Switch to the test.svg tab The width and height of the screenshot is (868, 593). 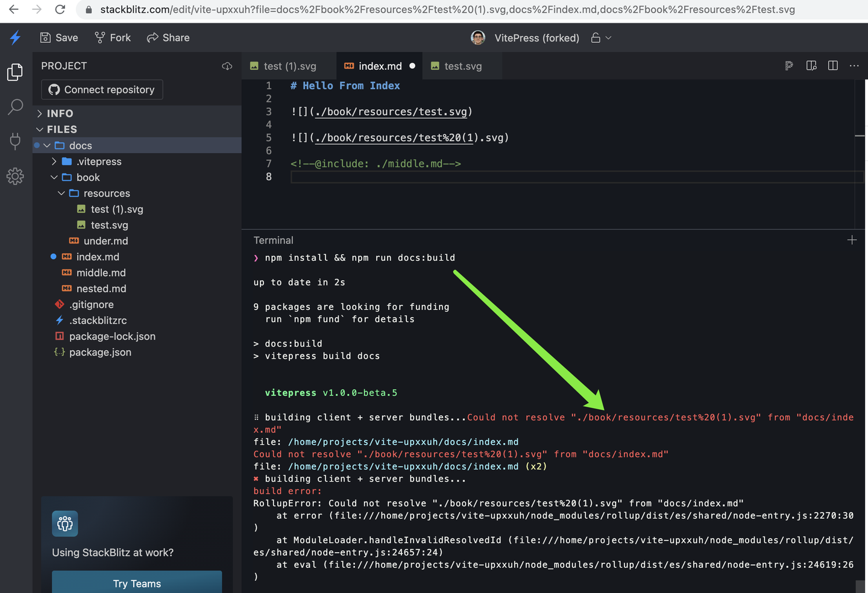click(462, 66)
